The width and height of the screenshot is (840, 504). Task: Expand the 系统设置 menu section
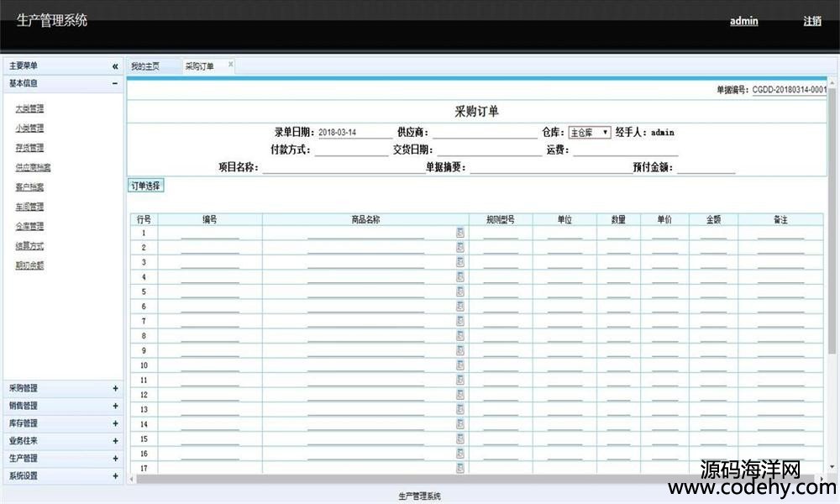click(115, 476)
